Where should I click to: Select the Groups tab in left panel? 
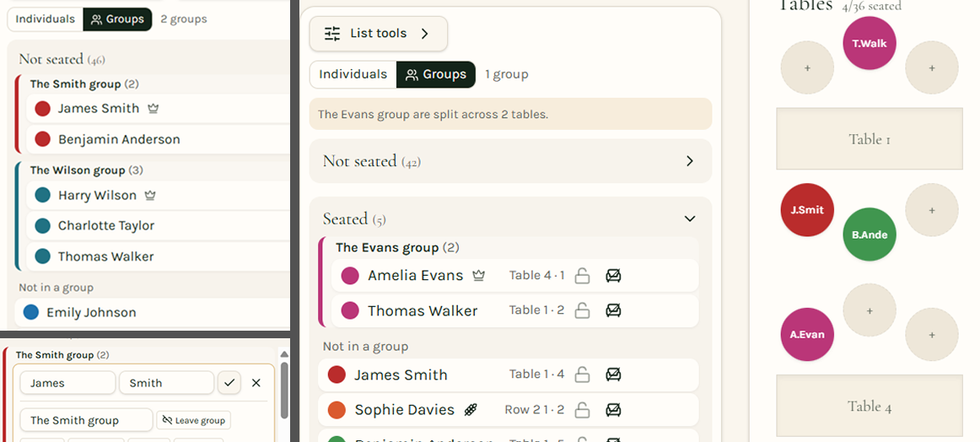(x=117, y=19)
